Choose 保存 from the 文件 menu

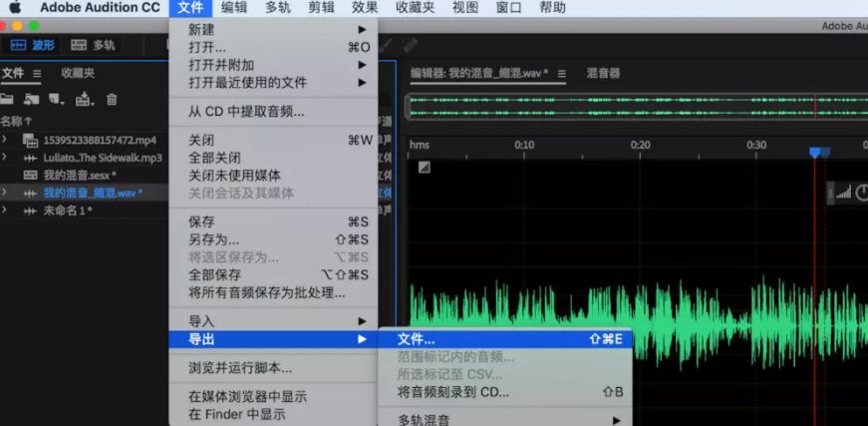coord(273,222)
